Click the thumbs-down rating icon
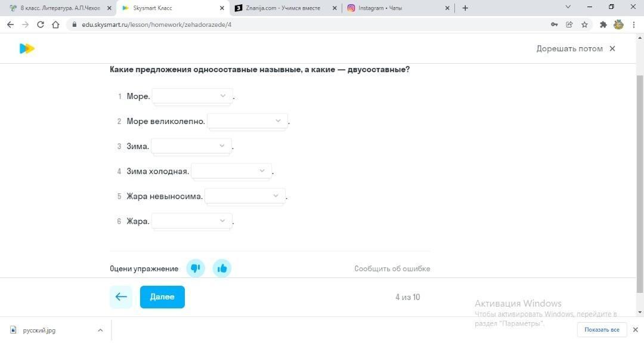644x343 pixels. pyautogui.click(x=196, y=268)
